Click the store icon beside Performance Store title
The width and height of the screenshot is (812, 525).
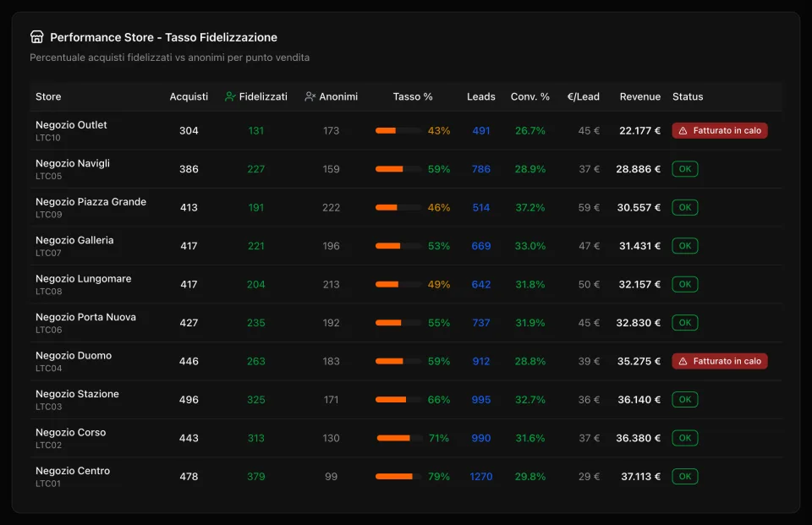click(36, 36)
